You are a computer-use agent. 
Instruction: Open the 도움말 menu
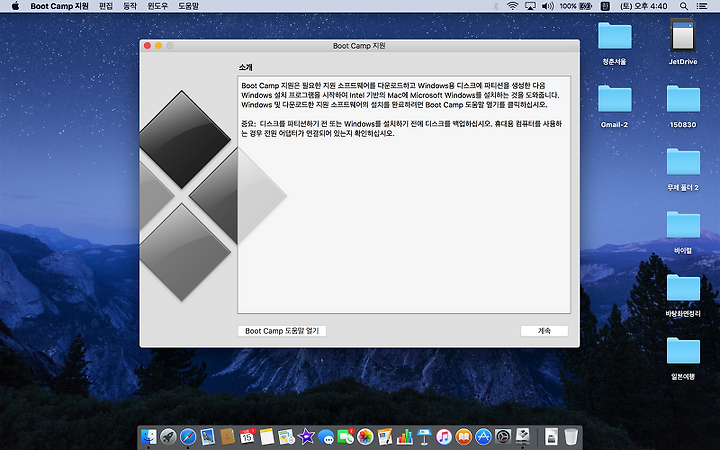(188, 6)
